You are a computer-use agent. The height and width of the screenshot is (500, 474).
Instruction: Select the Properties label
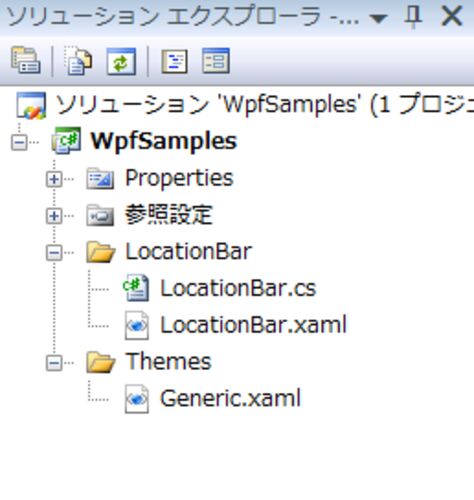(179, 178)
